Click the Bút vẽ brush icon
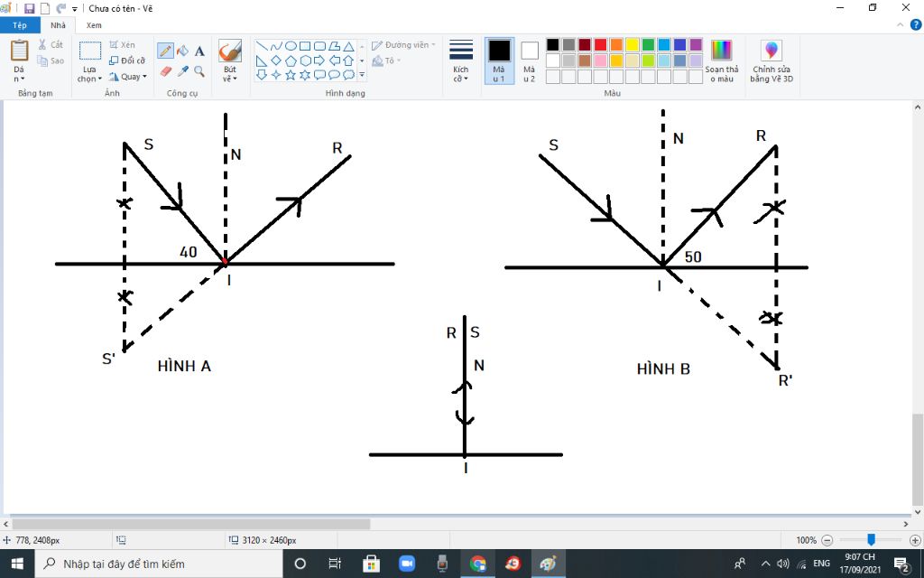This screenshot has height=578, width=924. click(x=230, y=51)
